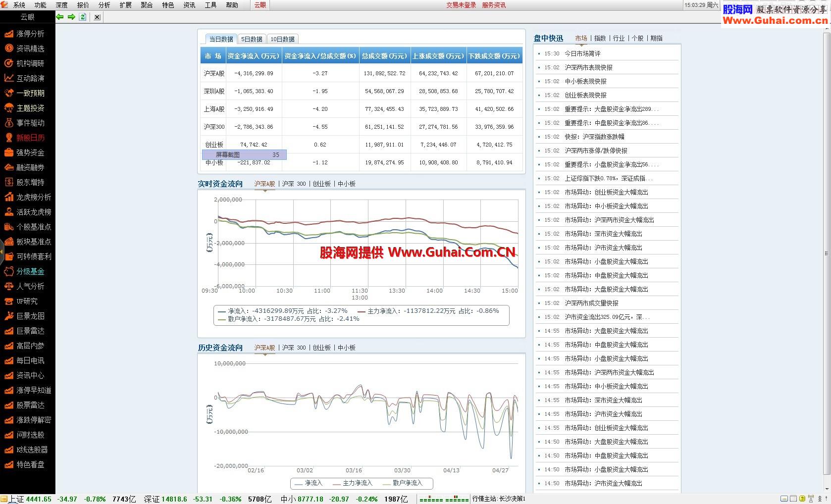Switch 盘中快讯 to the 期指 tab

(657, 38)
